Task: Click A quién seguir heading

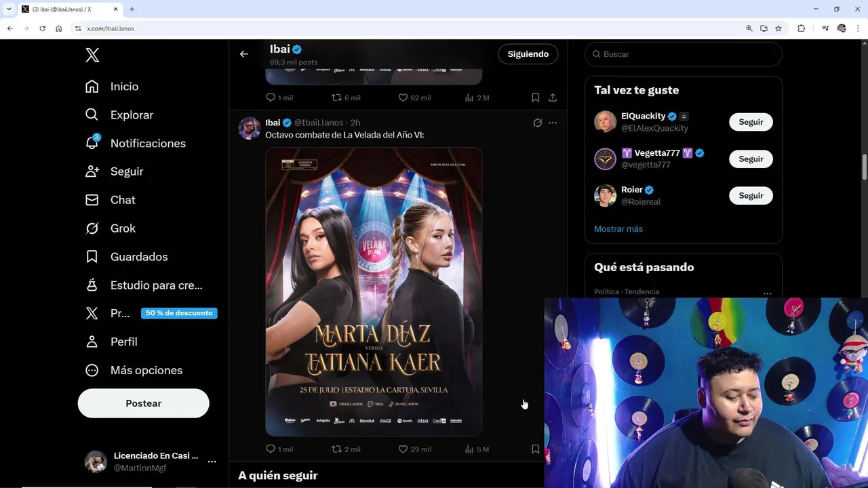Action: 278,476
